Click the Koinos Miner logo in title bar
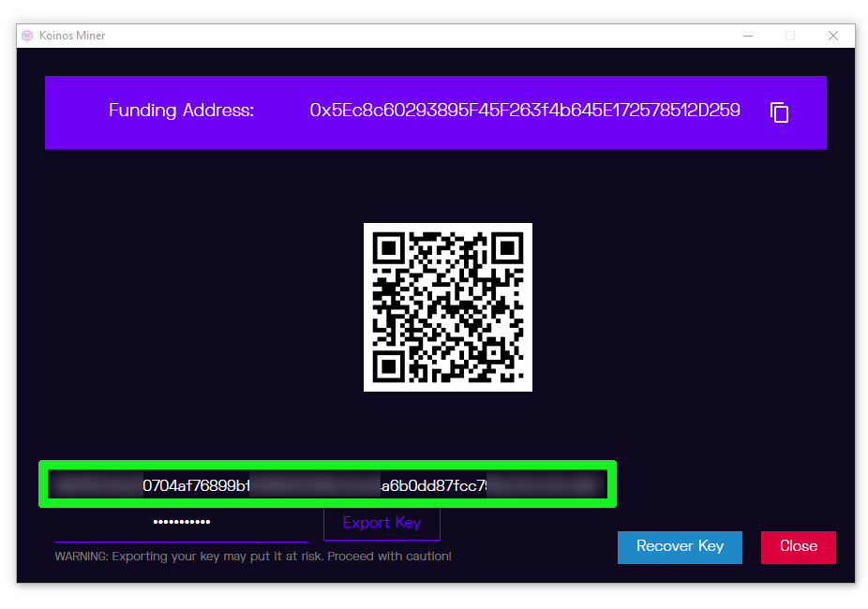868x609 pixels. (27, 36)
